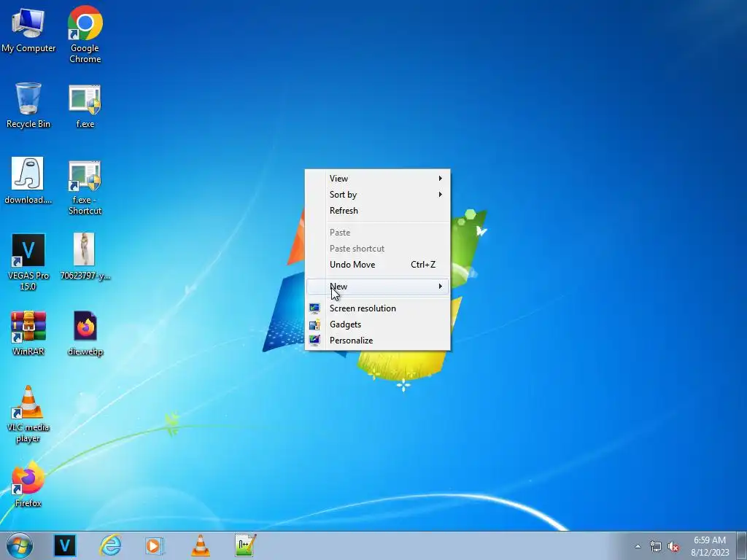Viewport: 747px width, 560px height.
Task: Select the WinRAR desktop shortcut
Action: (28, 333)
